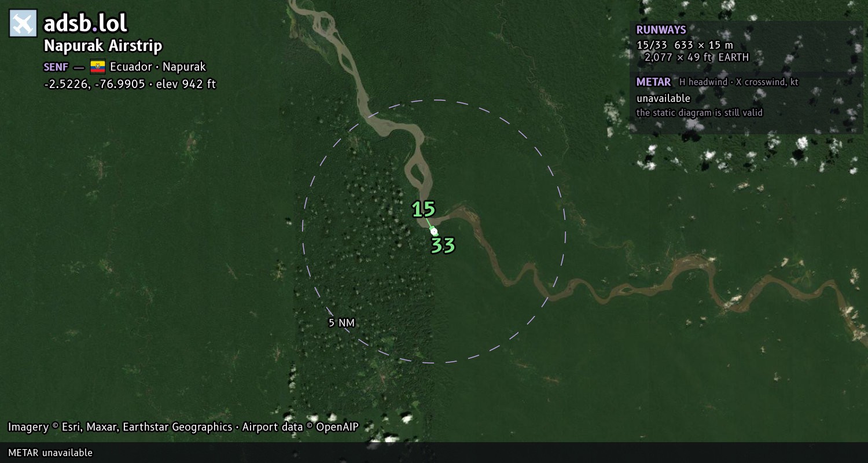868x463 pixels.
Task: Click the Ecuador flag icon
Action: (97, 67)
